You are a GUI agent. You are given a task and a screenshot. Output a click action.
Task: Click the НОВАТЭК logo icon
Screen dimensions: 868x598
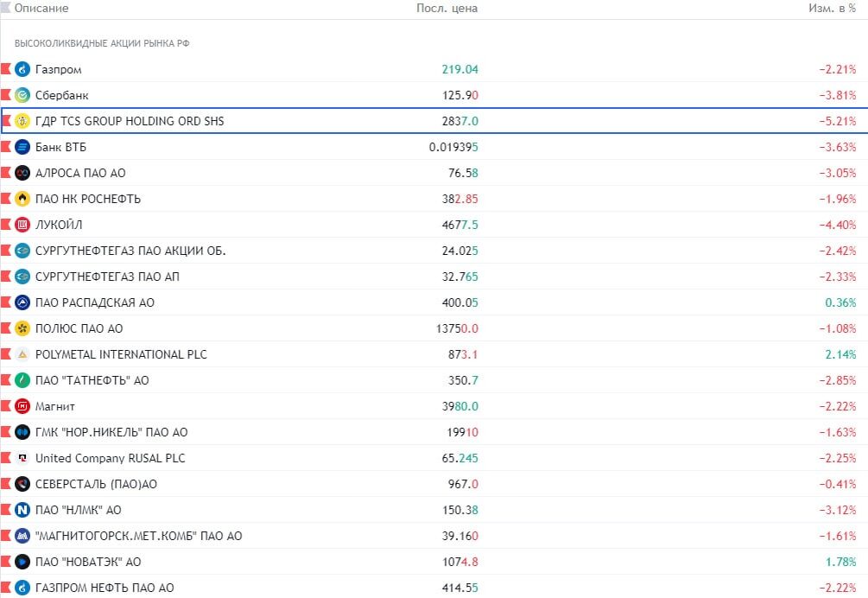pos(22,562)
